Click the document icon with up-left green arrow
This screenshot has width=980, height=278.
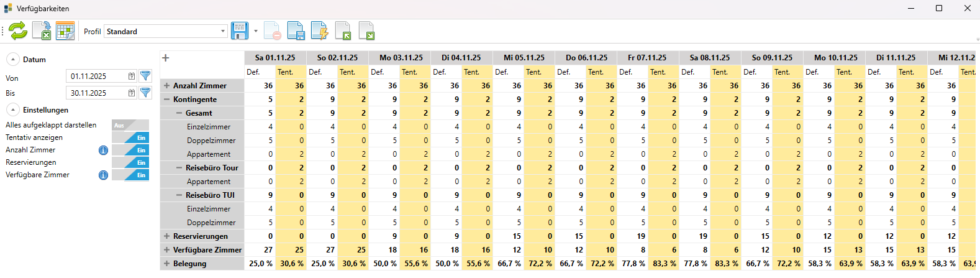[x=343, y=30]
